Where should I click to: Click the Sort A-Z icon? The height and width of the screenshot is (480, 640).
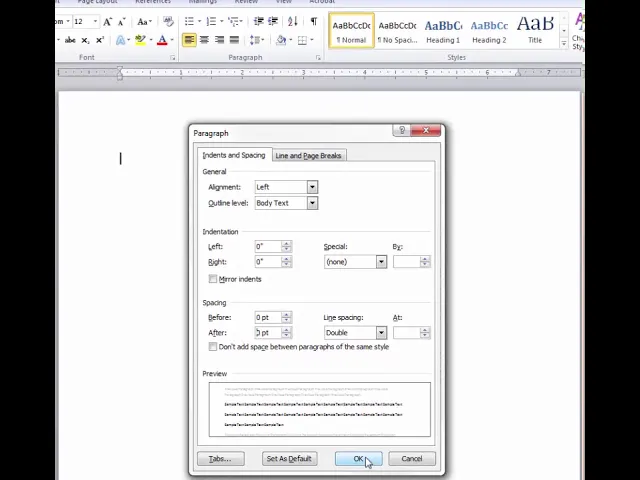pos(293,21)
